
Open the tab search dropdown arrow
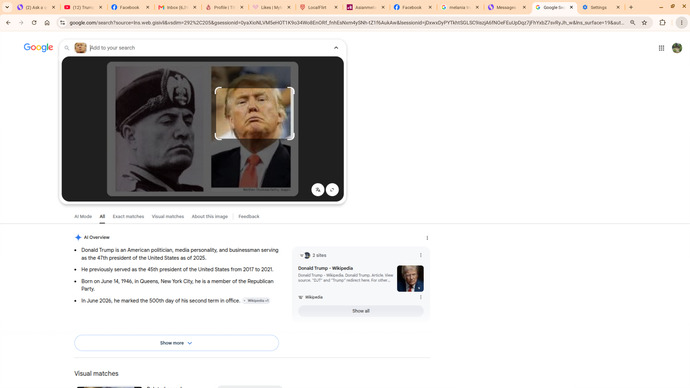tap(7, 7)
